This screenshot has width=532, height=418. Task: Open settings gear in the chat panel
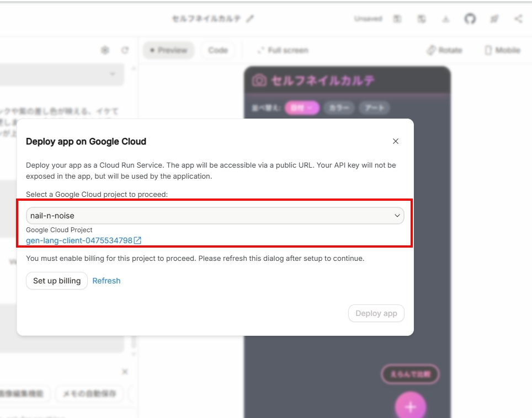click(105, 50)
